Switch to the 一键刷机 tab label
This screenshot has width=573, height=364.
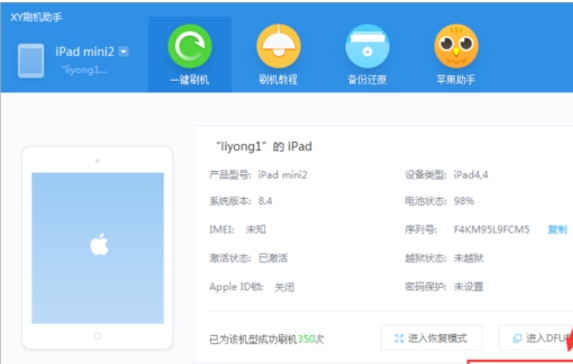coord(190,80)
